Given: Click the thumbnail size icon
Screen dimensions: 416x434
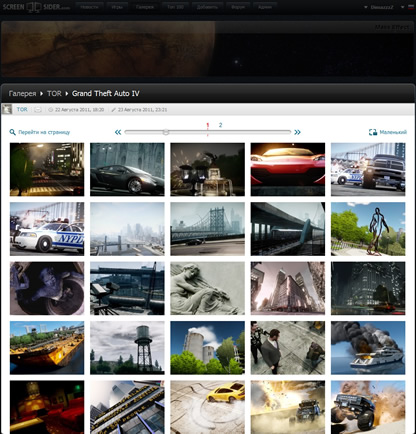Looking at the screenshot, I should tap(373, 132).
